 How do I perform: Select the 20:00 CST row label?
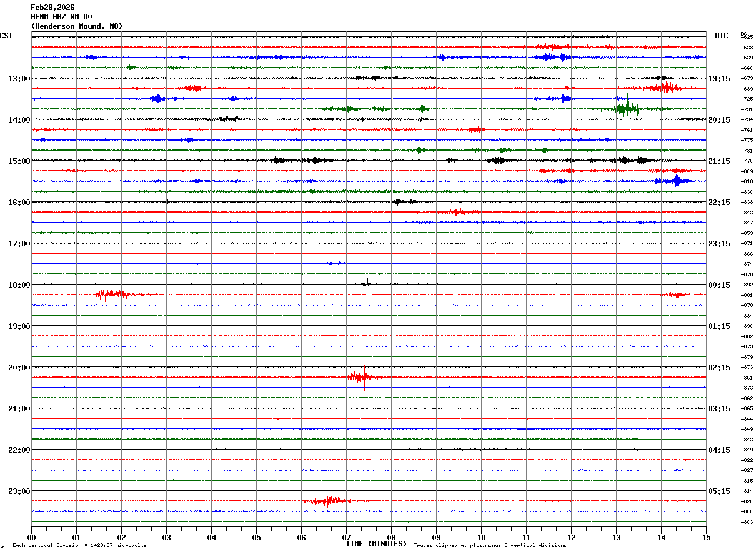(x=19, y=368)
